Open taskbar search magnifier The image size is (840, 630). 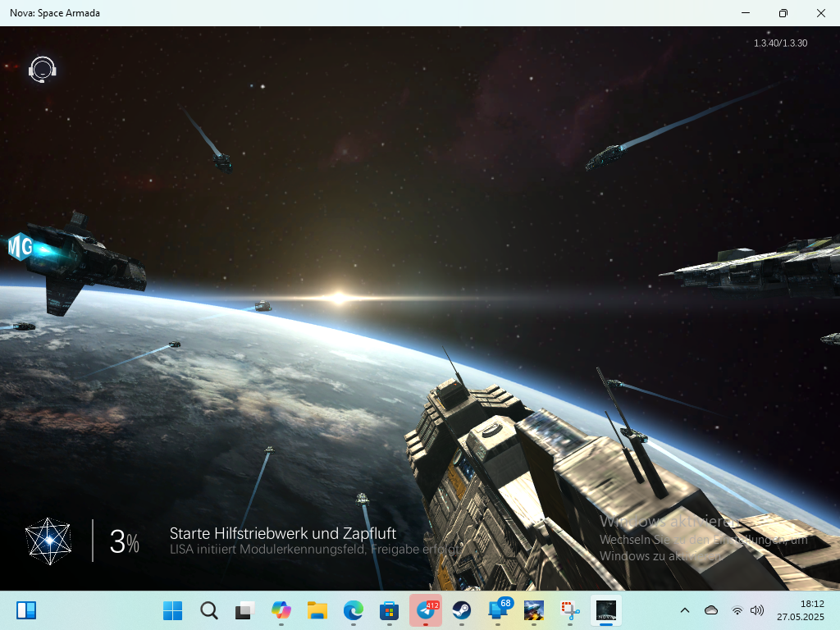tap(209, 610)
